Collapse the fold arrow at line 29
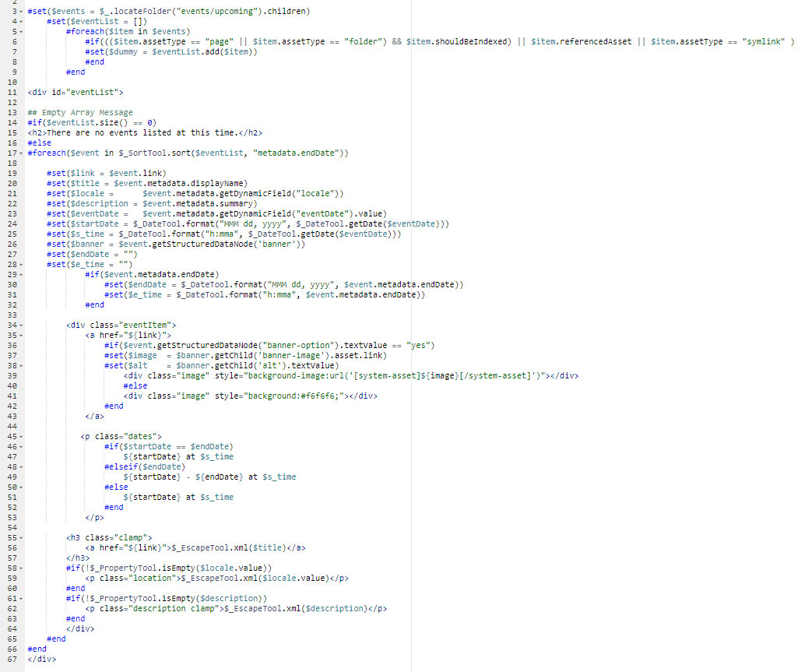This screenshot has width=805, height=672. point(21,274)
